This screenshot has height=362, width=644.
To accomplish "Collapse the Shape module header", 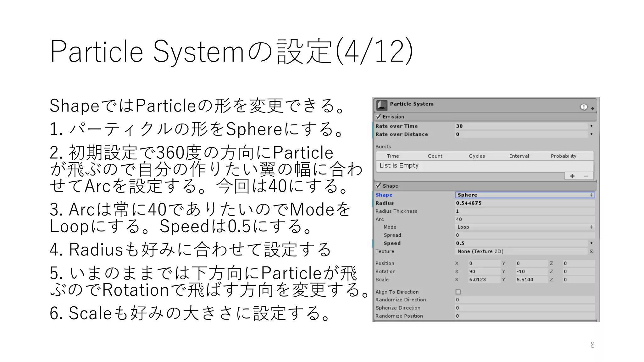I will (485, 186).
